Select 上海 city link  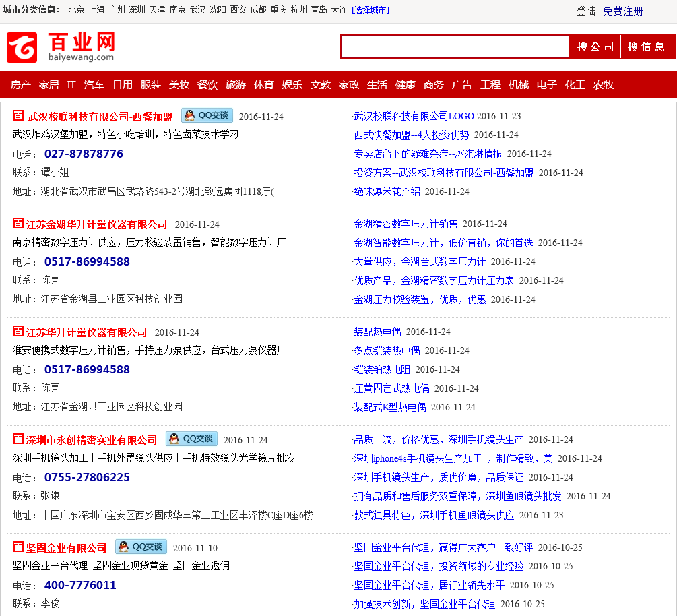pyautogui.click(x=97, y=10)
